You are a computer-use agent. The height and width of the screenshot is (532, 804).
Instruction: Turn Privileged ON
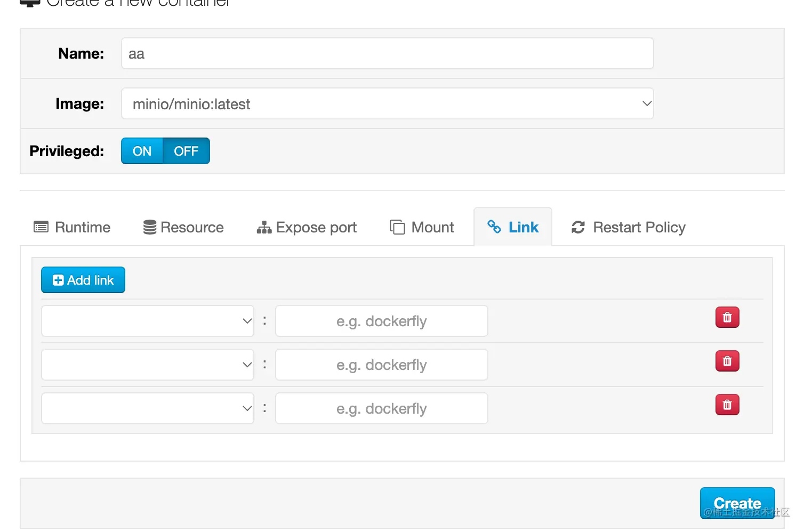click(x=142, y=151)
